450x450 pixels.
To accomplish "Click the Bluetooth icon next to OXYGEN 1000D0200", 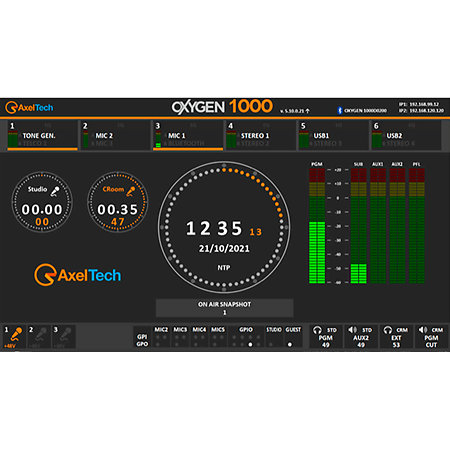I will pyautogui.click(x=340, y=110).
